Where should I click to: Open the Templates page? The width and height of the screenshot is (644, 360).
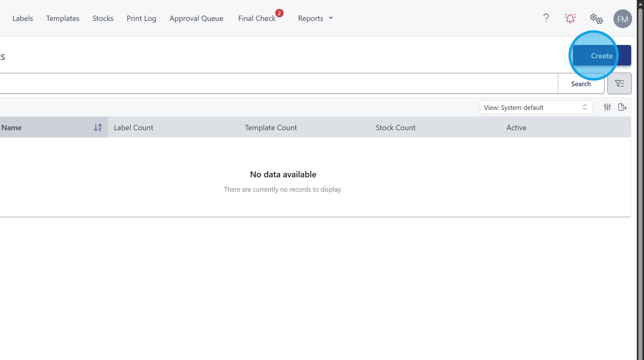pyautogui.click(x=63, y=18)
